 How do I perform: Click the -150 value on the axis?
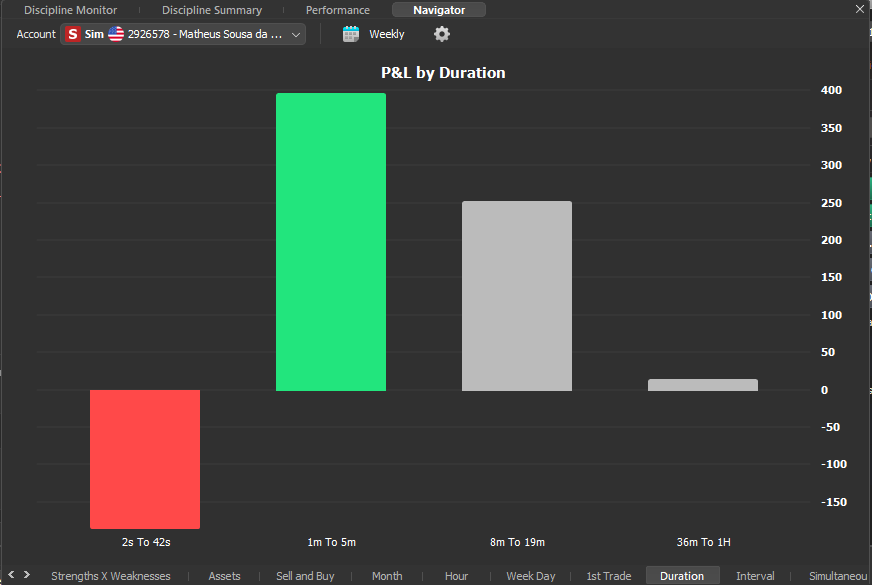834,502
